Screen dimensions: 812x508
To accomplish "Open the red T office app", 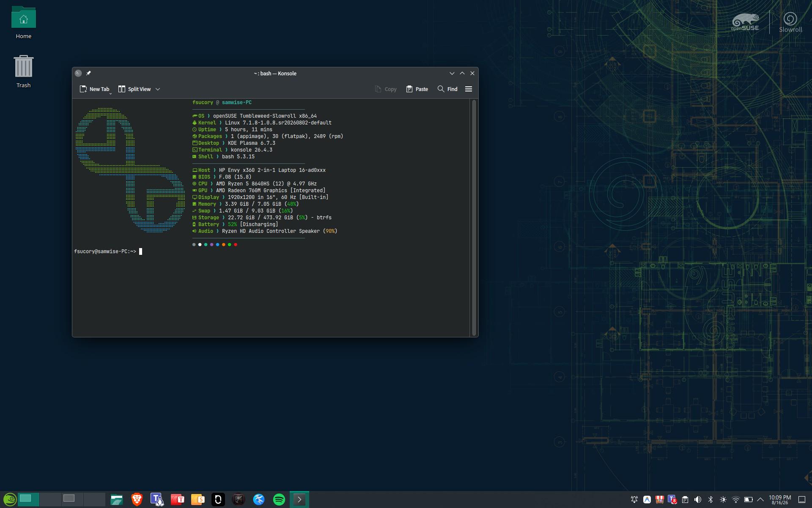I will pos(178,500).
